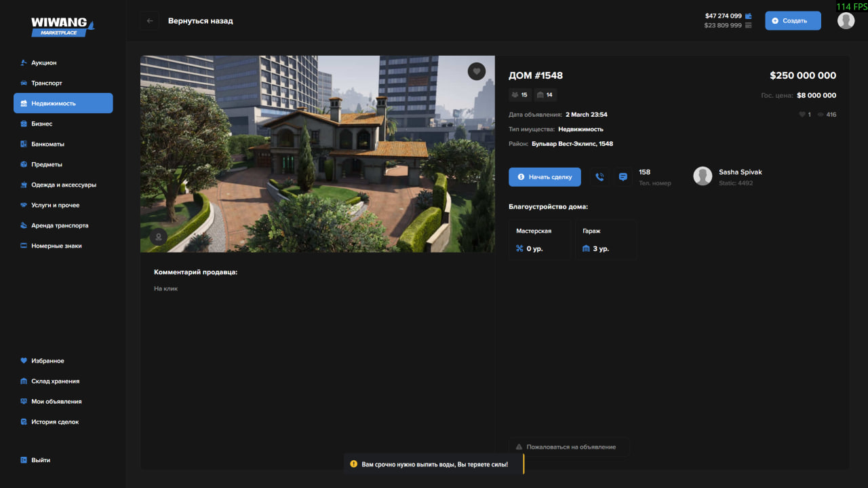The image size is (868, 488).
Task: Click the Предметы box icon
Action: pos(24,164)
